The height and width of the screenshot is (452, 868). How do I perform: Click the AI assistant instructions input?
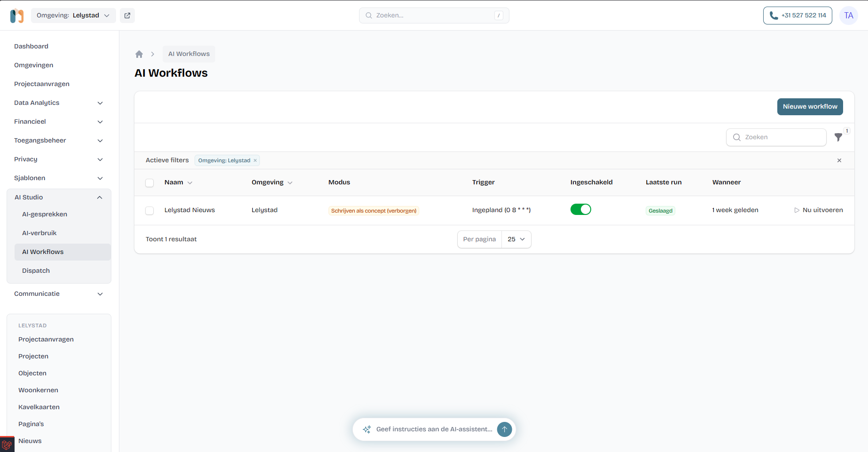pos(434,429)
